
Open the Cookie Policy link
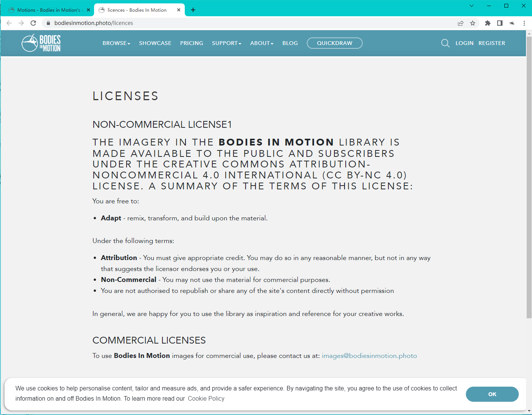(x=206, y=398)
